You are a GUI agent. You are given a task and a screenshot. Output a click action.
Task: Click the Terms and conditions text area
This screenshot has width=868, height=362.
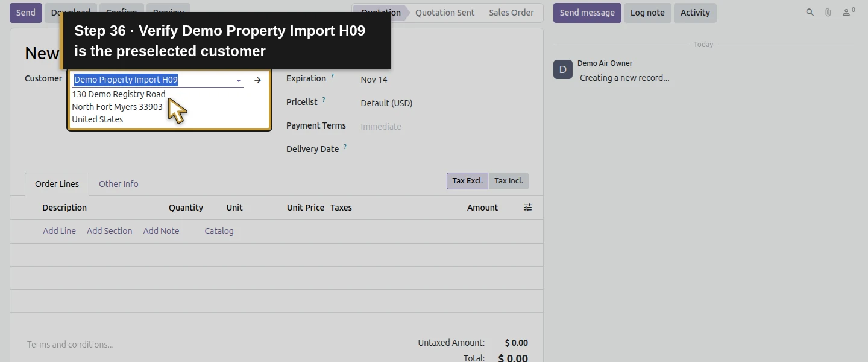coord(71,345)
